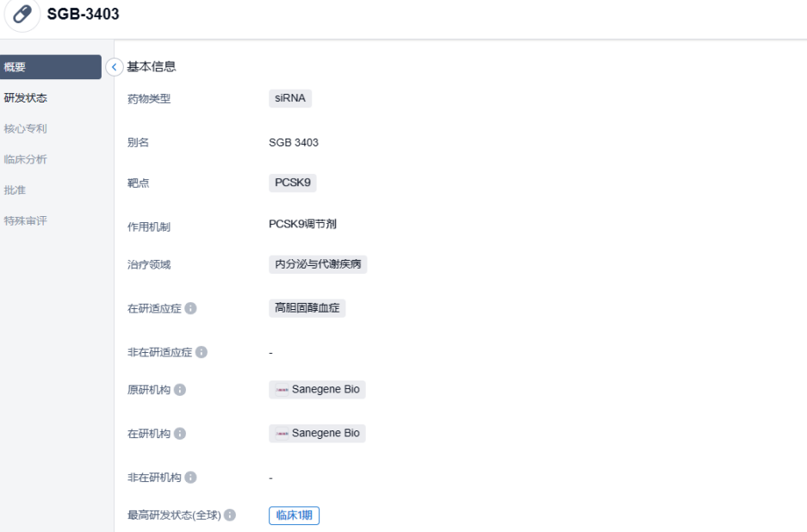Viewport: 807px width, 532px height.
Task: Click info icon next to 原研机构
Action: click(x=180, y=390)
